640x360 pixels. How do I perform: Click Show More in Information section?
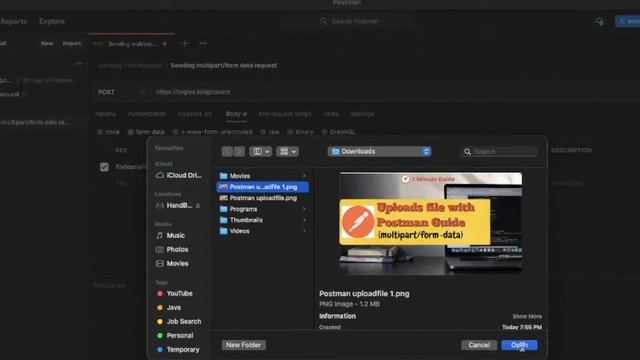point(527,316)
